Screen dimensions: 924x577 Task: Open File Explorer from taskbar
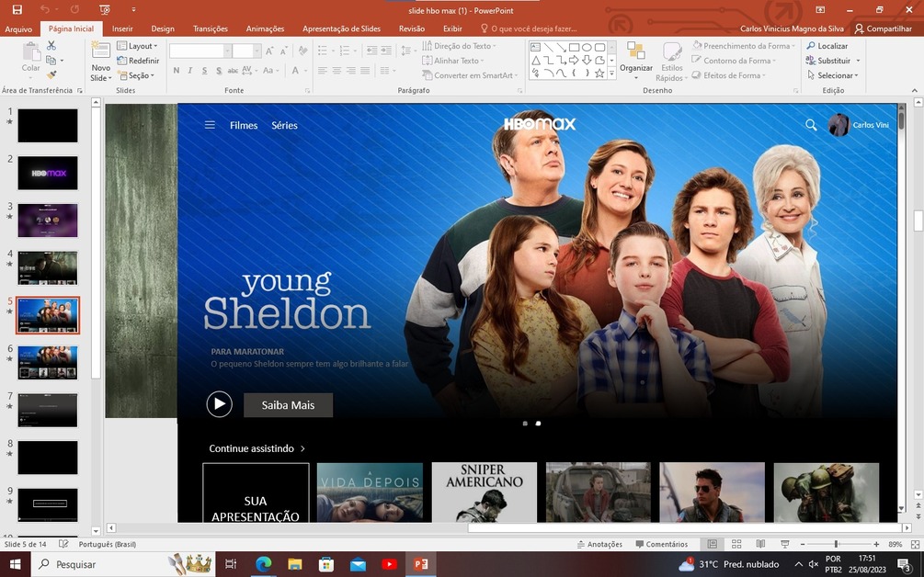[x=294, y=564]
